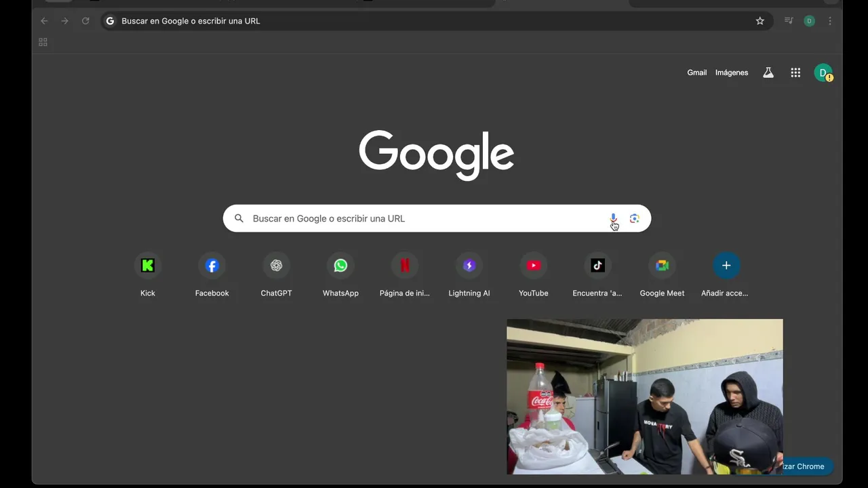This screenshot has height=488, width=868.
Task: Search by image with Google Lens icon
Action: pos(635,218)
